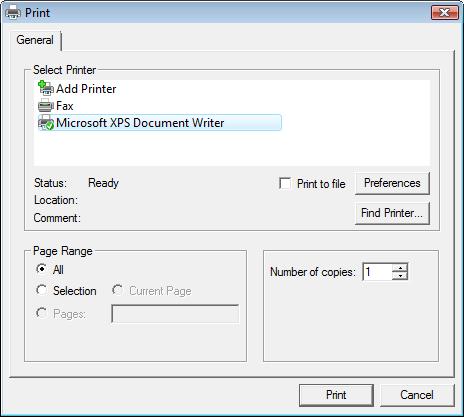
Task: Open printer Preferences
Action: [392, 183]
